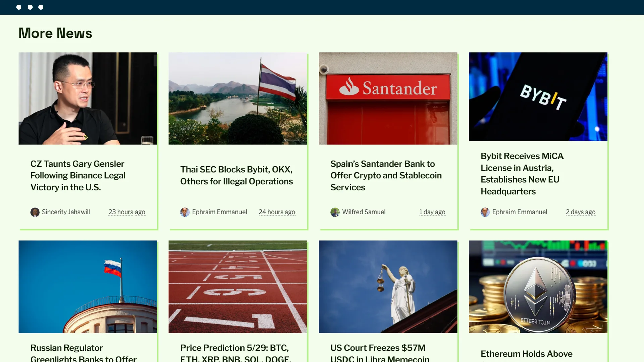The image size is (644, 362).
Task: Open the Russian flag building thumbnail
Action: [x=88, y=287]
